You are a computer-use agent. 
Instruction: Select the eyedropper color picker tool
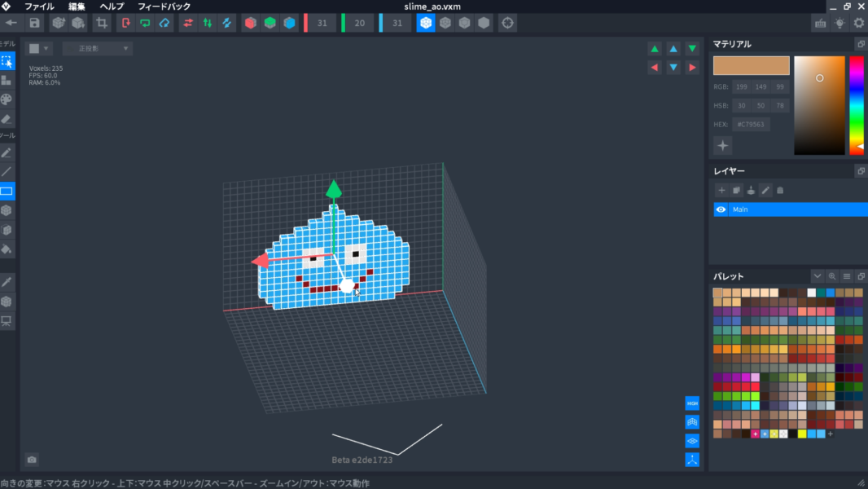7,283
